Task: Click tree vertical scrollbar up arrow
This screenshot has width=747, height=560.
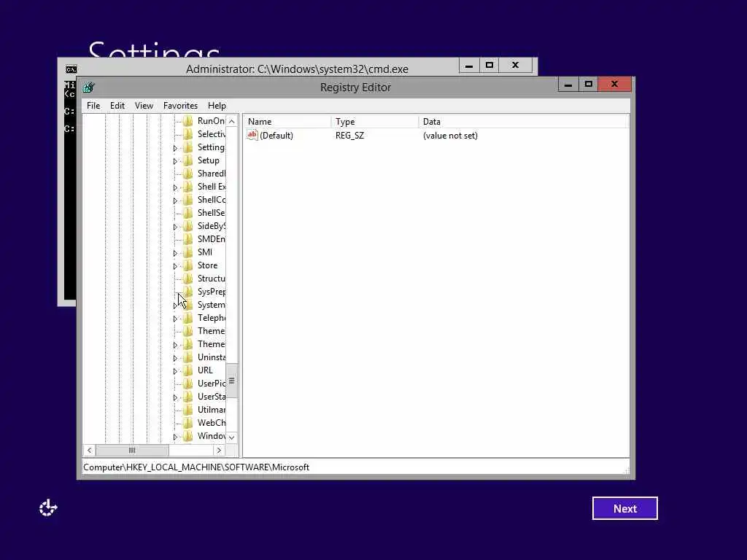Action: click(231, 122)
